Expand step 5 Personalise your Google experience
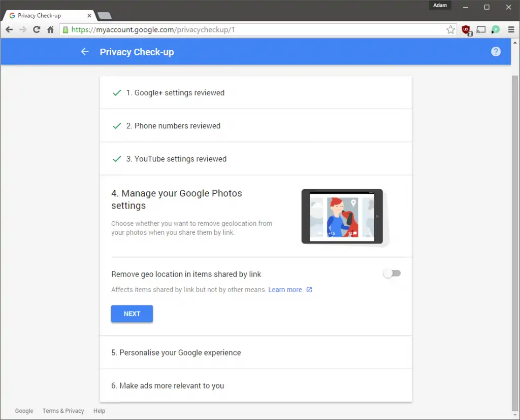 256,353
